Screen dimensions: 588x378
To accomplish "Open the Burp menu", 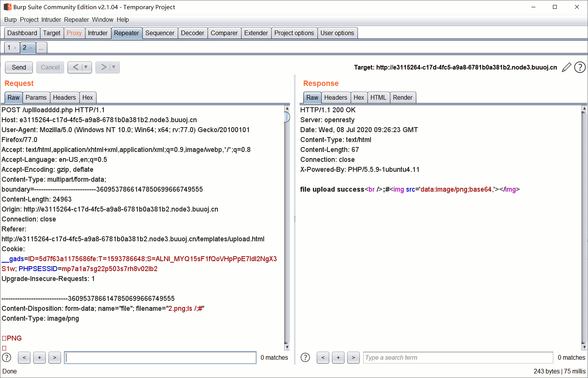I will click(x=10, y=20).
